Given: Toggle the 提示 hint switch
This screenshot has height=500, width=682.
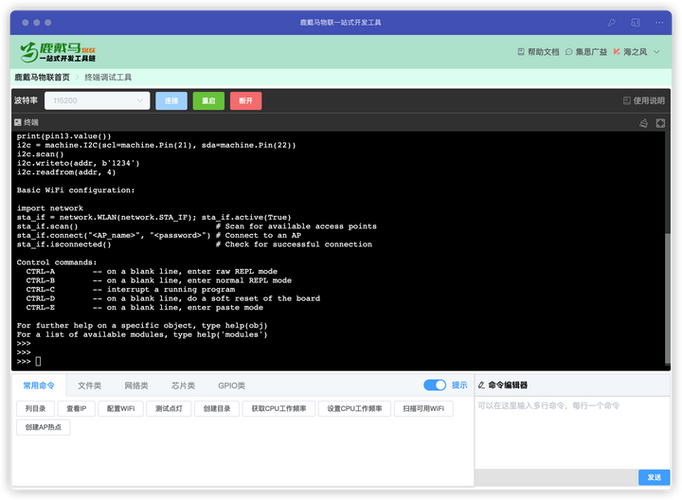Looking at the screenshot, I should tap(435, 385).
